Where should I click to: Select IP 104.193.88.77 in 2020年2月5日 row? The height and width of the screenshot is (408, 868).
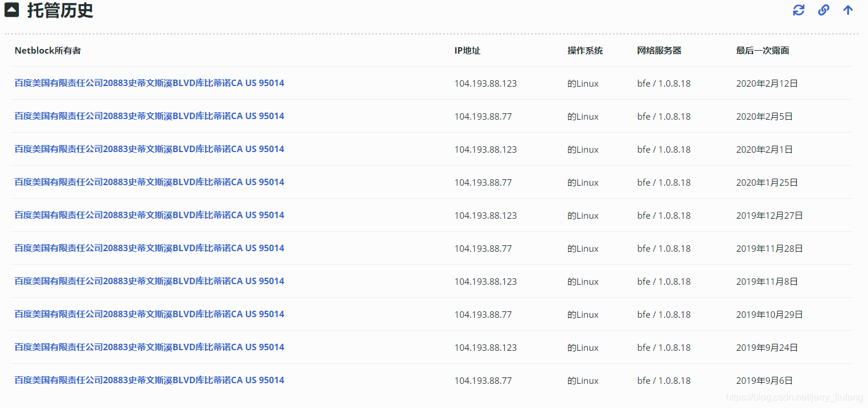[x=483, y=117]
